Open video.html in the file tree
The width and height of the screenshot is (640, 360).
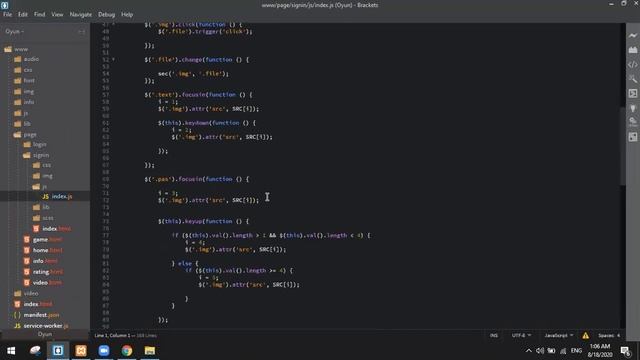pyautogui.click(x=47, y=282)
